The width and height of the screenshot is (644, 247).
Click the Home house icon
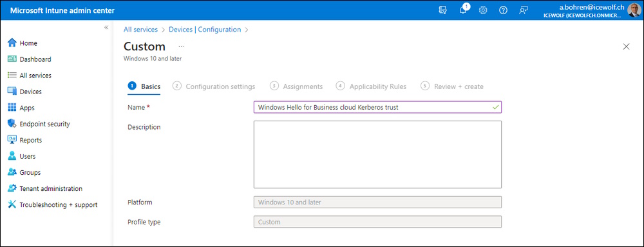[x=12, y=43]
